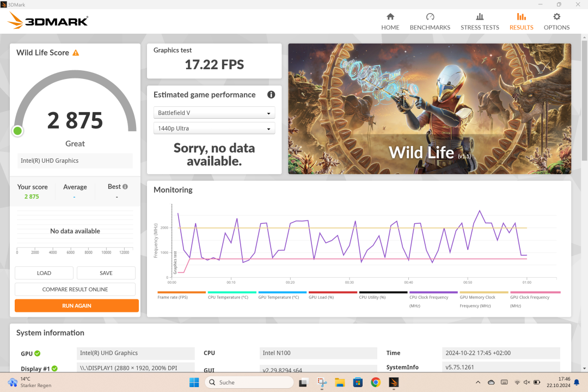Image resolution: width=588 pixels, height=392 pixels.
Task: Click the Best score info icon
Action: coord(125,186)
